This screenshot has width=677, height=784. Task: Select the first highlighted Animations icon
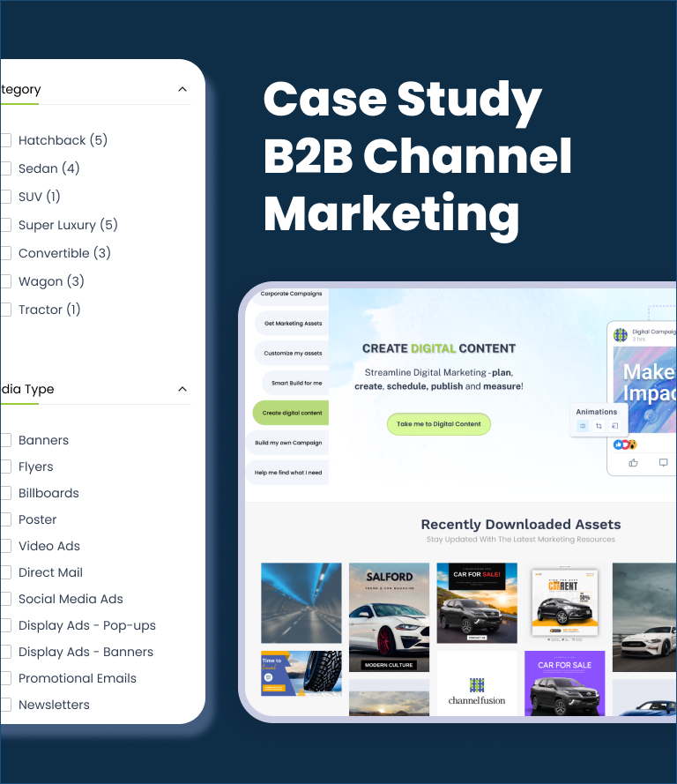click(x=583, y=426)
